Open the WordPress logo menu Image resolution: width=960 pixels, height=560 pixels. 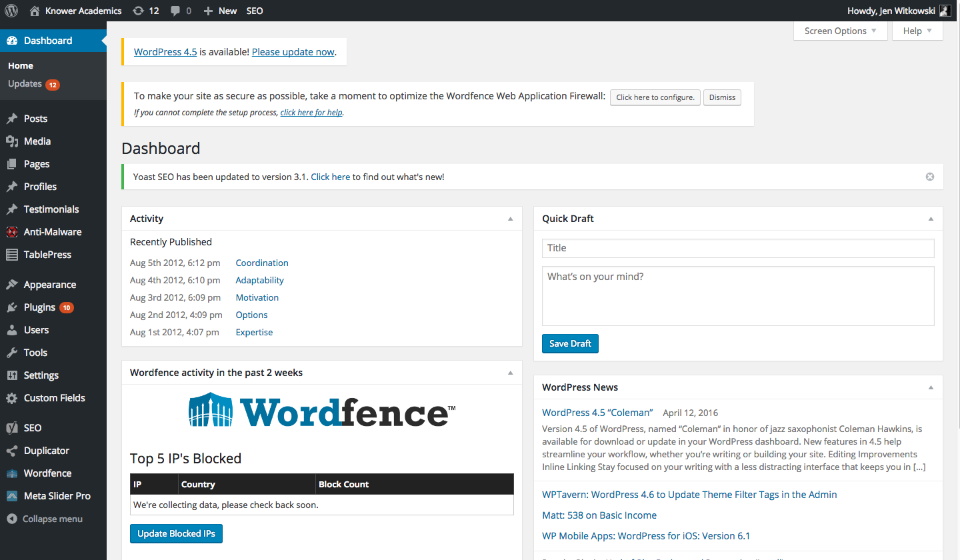pyautogui.click(x=11, y=11)
